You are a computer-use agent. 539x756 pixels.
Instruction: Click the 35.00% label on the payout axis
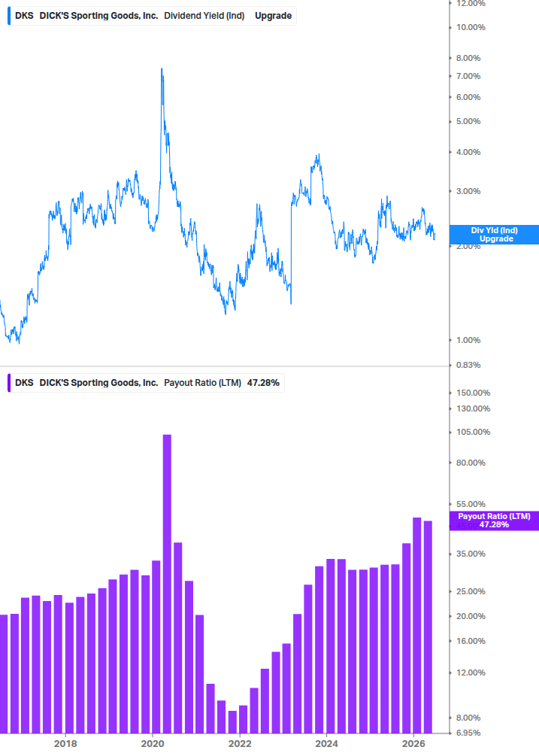click(x=471, y=554)
